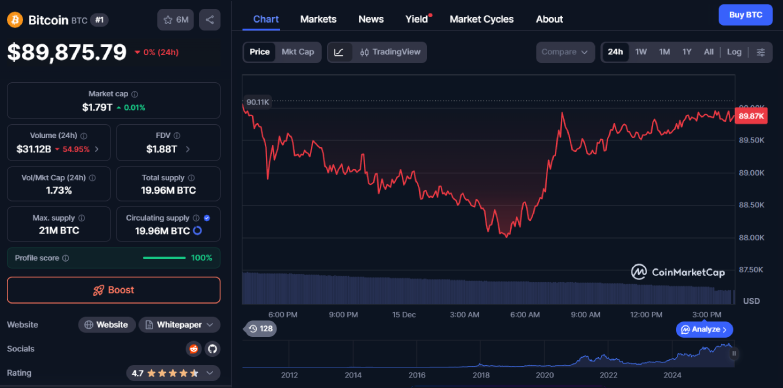Switch to Price view
783x388 pixels.
(260, 52)
